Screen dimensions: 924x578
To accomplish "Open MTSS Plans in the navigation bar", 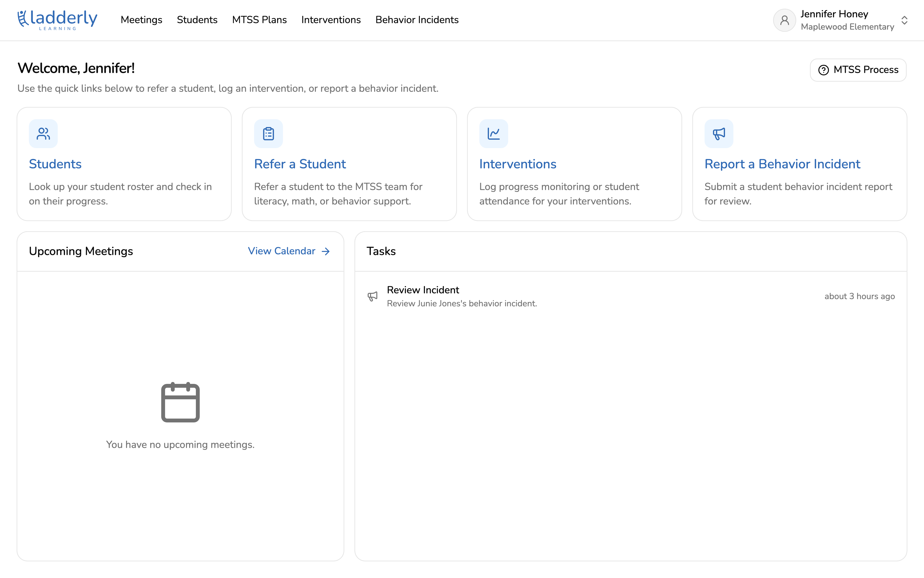I will point(259,20).
